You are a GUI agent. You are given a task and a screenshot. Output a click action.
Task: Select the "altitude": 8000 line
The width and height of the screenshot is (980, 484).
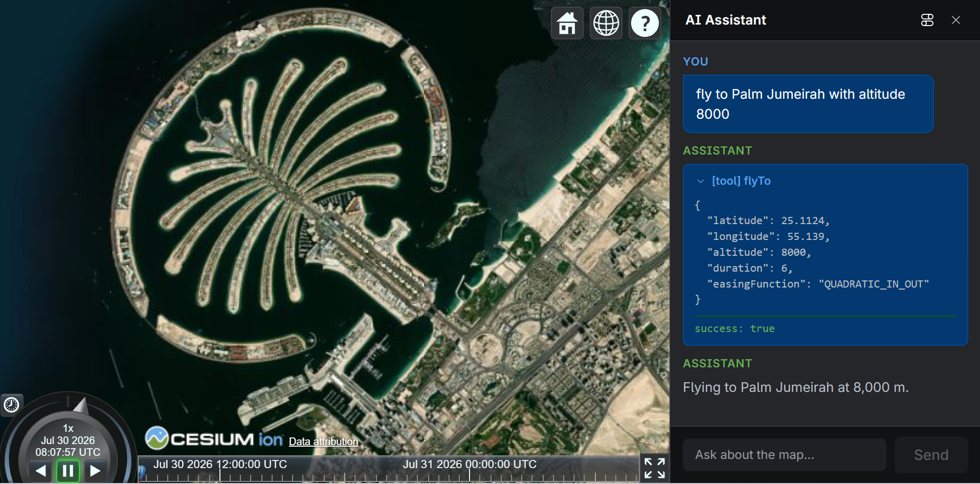pyautogui.click(x=759, y=252)
